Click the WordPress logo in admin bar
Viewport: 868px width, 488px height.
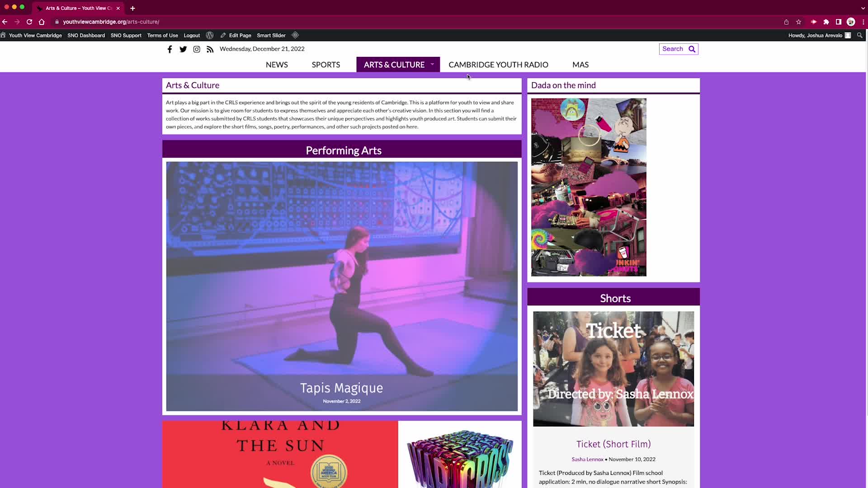tap(210, 35)
